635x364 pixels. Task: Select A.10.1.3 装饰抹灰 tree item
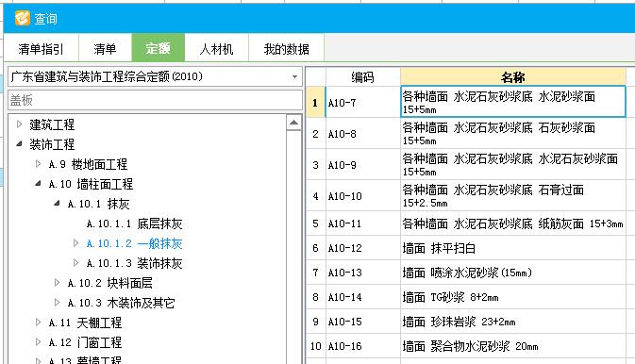coord(134,264)
